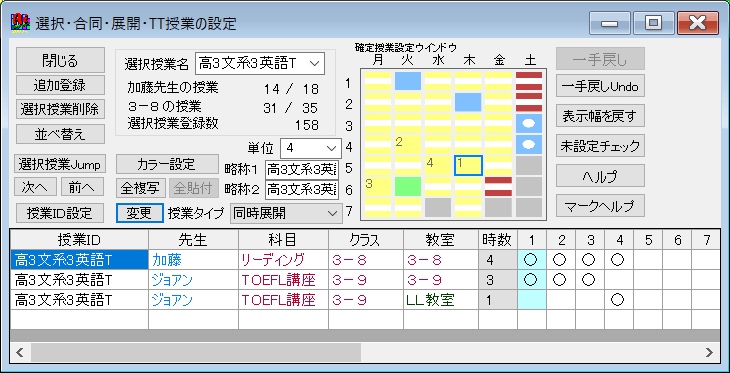Click 先生 column header

coord(193,240)
